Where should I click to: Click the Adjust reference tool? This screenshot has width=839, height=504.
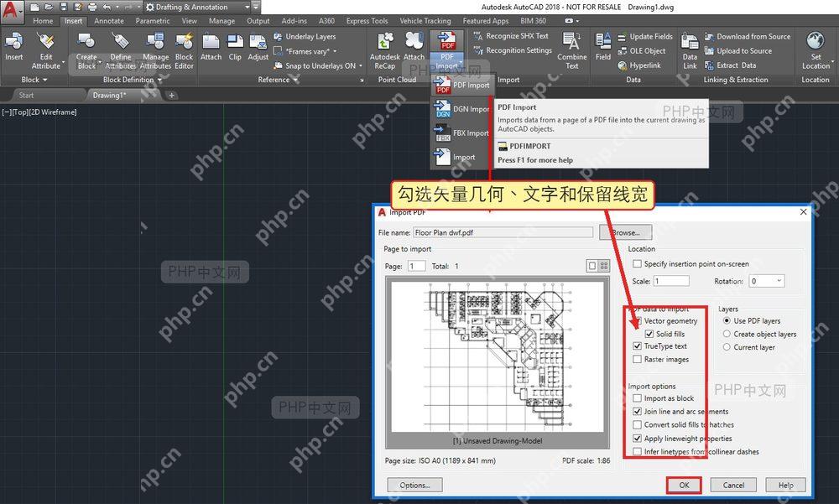pyautogui.click(x=258, y=47)
